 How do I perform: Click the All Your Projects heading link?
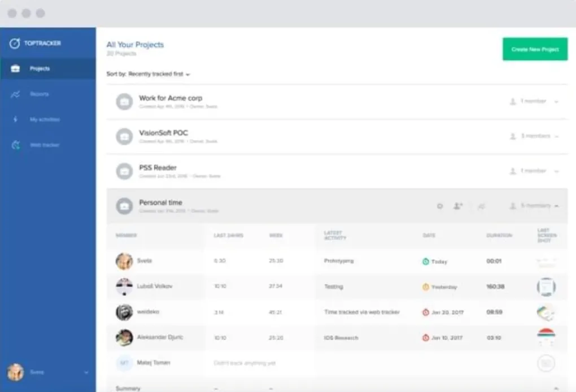[134, 44]
